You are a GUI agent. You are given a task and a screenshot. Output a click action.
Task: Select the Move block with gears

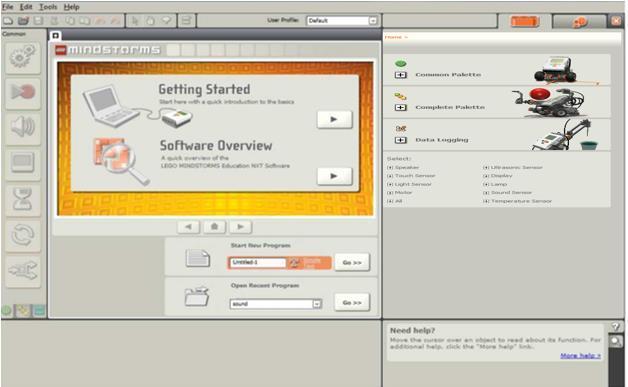[x=23, y=57]
